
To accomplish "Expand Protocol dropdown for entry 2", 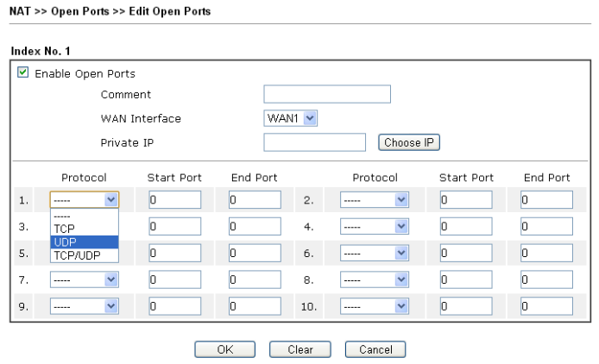I will pos(375,200).
